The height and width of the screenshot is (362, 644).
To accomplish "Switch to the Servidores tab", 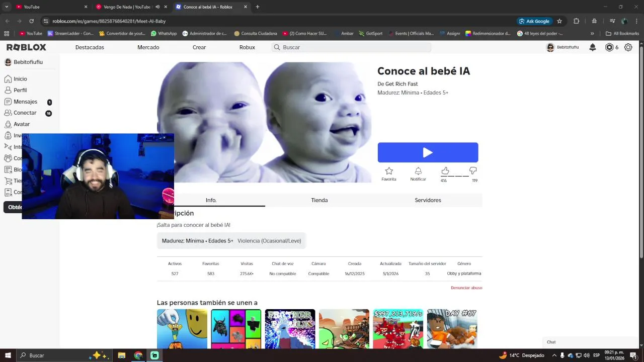I will (x=428, y=200).
